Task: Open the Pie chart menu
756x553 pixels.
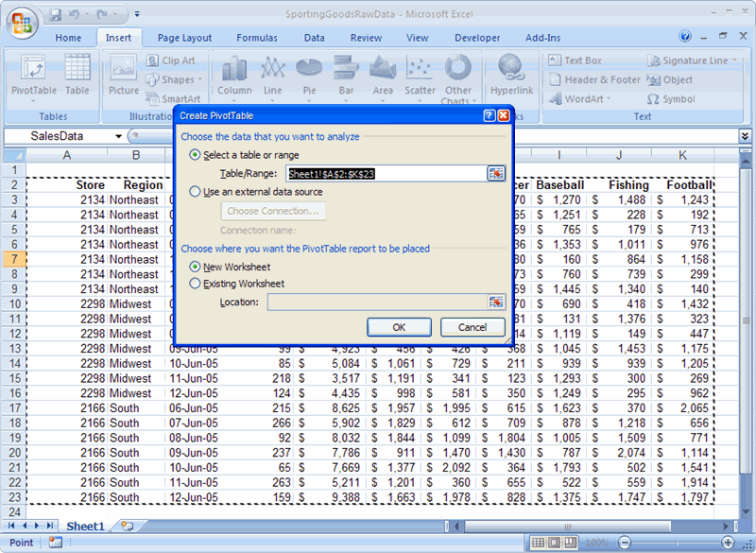Action: click(309, 78)
